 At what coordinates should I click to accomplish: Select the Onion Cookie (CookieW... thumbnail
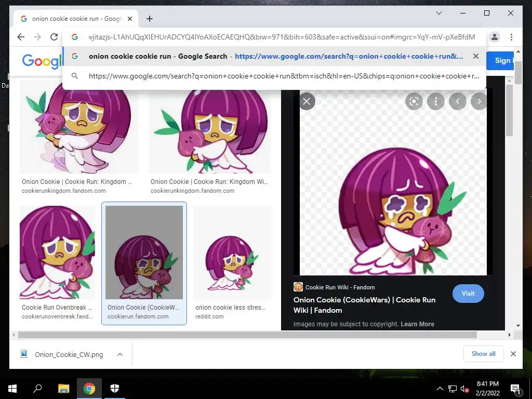(144, 252)
